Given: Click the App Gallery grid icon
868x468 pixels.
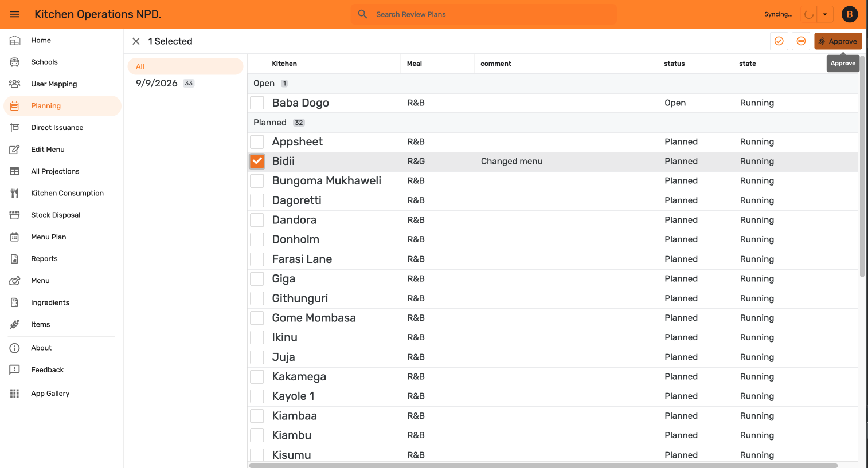Looking at the screenshot, I should 14,394.
